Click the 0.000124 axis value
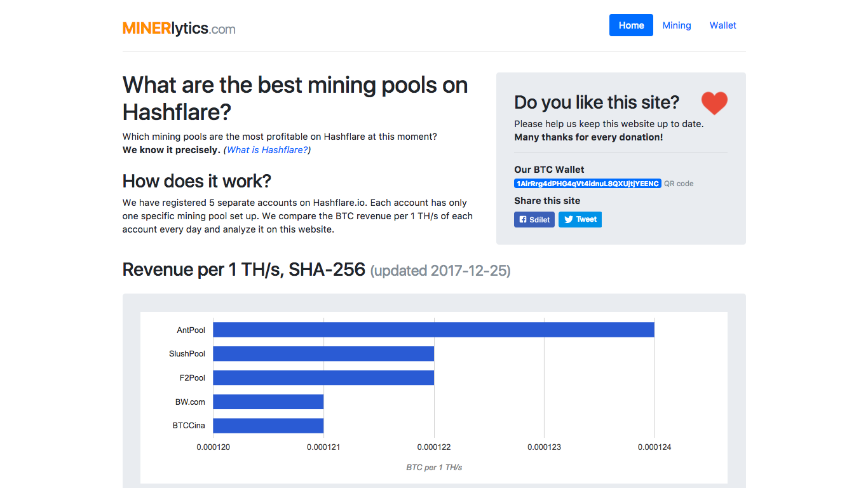Image resolution: width=868 pixels, height=488 pixels. [x=654, y=447]
